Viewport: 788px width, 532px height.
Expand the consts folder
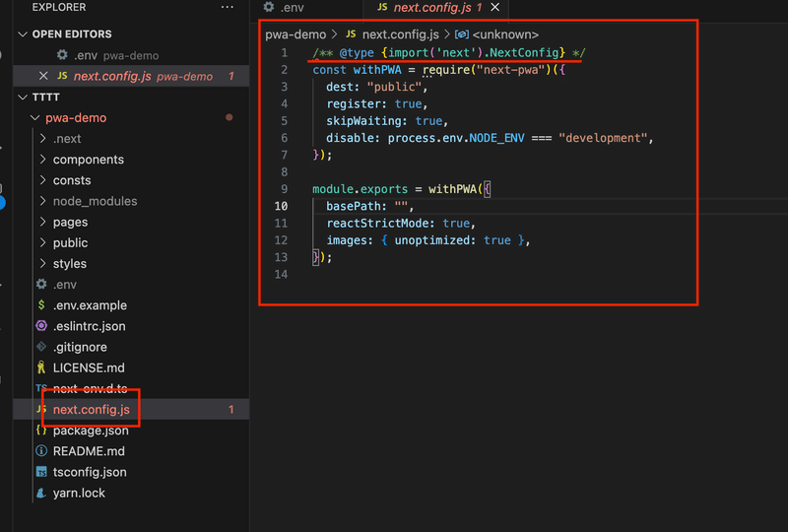pos(43,180)
